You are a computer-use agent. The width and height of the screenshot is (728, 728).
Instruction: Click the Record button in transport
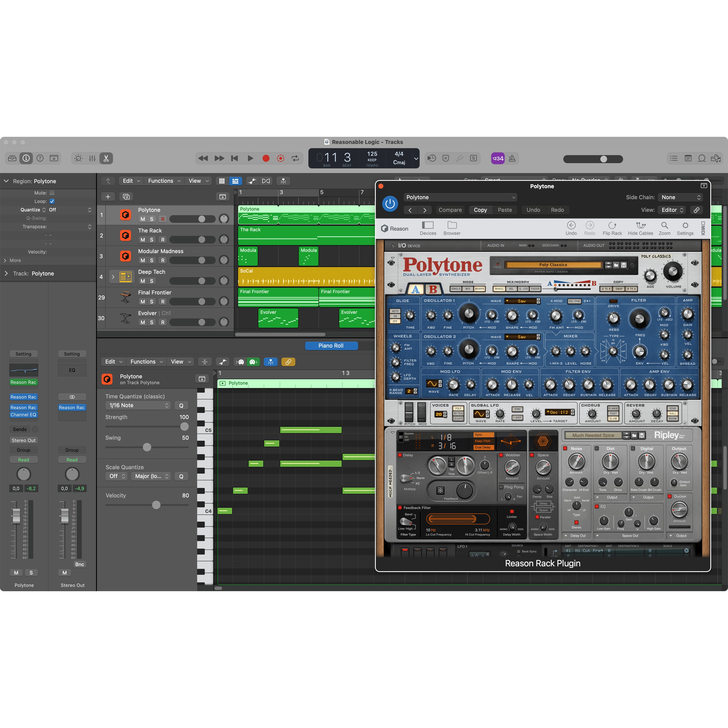(266, 158)
